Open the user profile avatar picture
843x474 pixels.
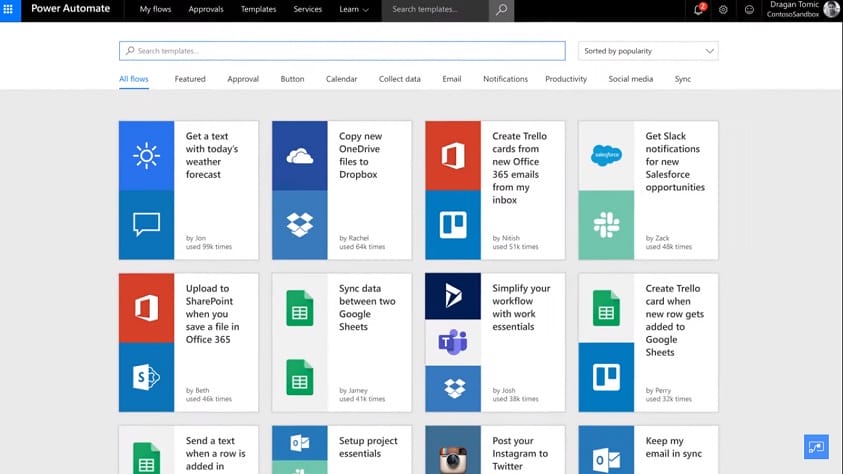[x=831, y=10]
